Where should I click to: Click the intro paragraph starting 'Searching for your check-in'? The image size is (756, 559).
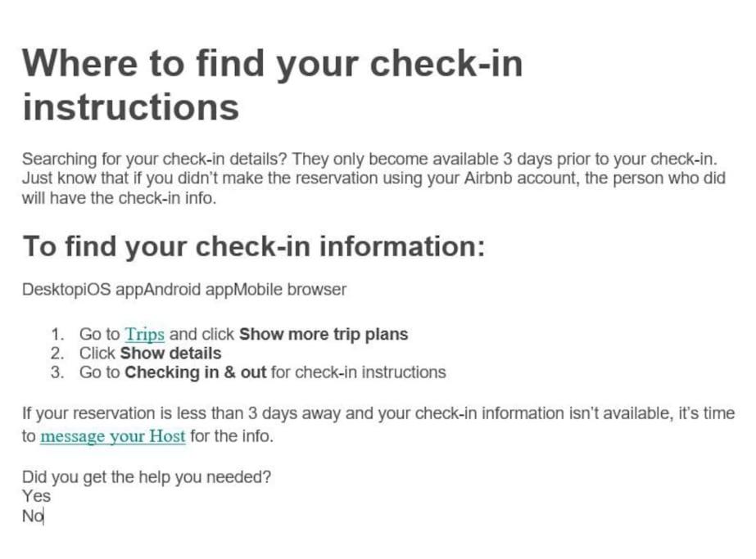(373, 178)
